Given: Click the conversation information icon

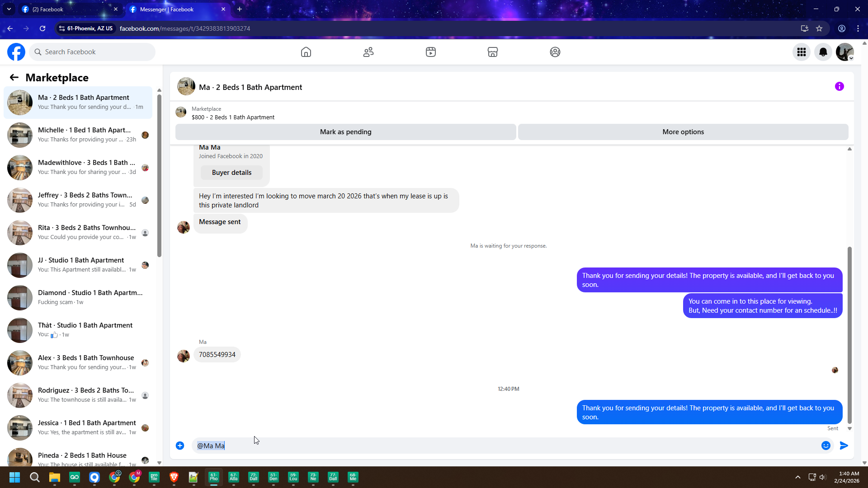Looking at the screenshot, I should (x=840, y=86).
